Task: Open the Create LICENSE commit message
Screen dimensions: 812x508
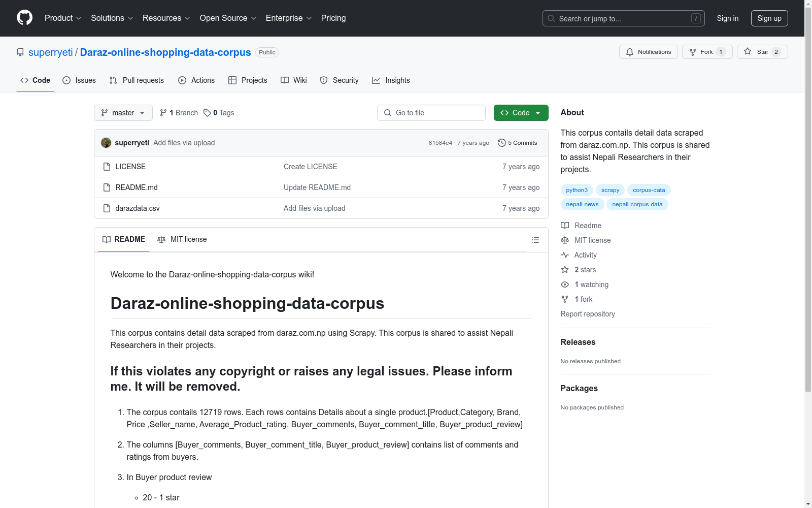Action: [311, 167]
